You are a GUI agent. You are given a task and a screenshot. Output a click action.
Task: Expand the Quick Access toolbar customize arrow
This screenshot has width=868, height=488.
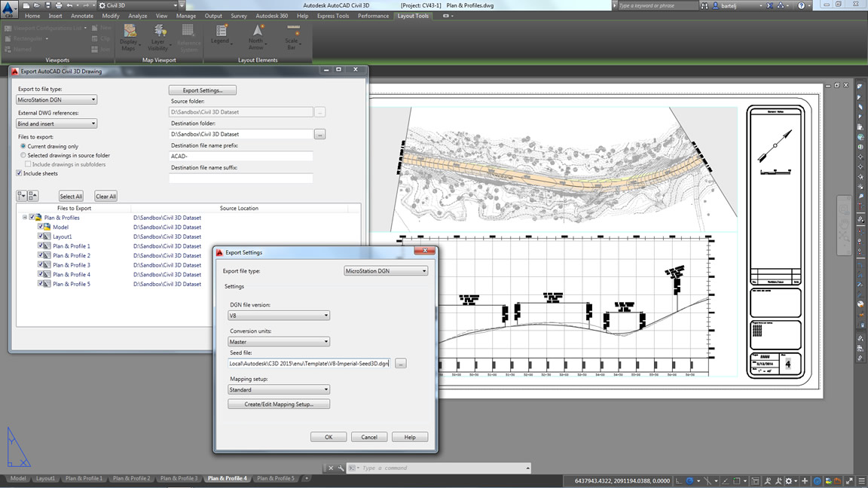tap(182, 5)
